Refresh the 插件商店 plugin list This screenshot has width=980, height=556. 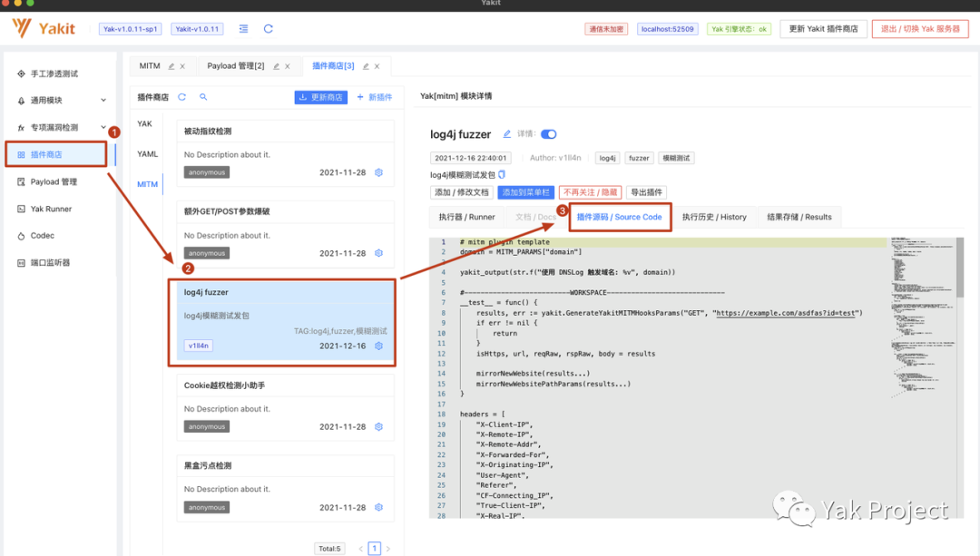(181, 97)
